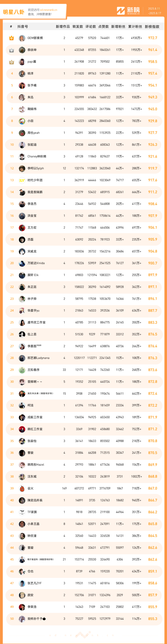Click the 会火 flame avatar icon
Viewport: 167px width, 644px height.
click(x=22, y=488)
